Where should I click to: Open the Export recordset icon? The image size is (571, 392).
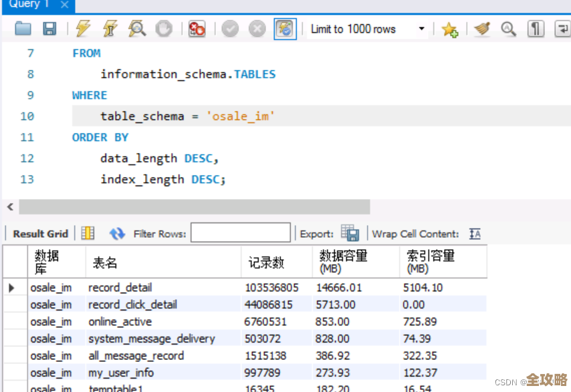pos(350,232)
